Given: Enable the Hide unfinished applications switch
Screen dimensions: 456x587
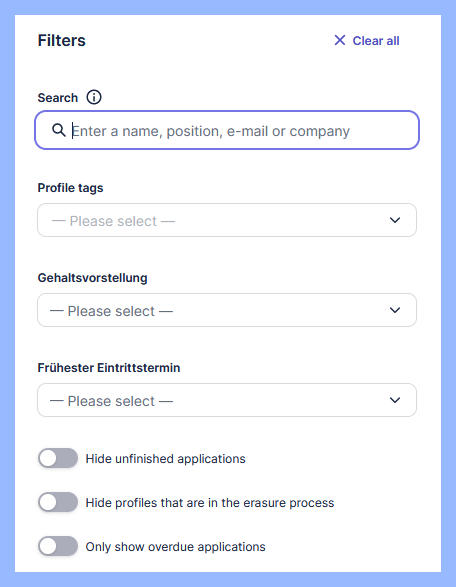Looking at the screenshot, I should point(58,458).
